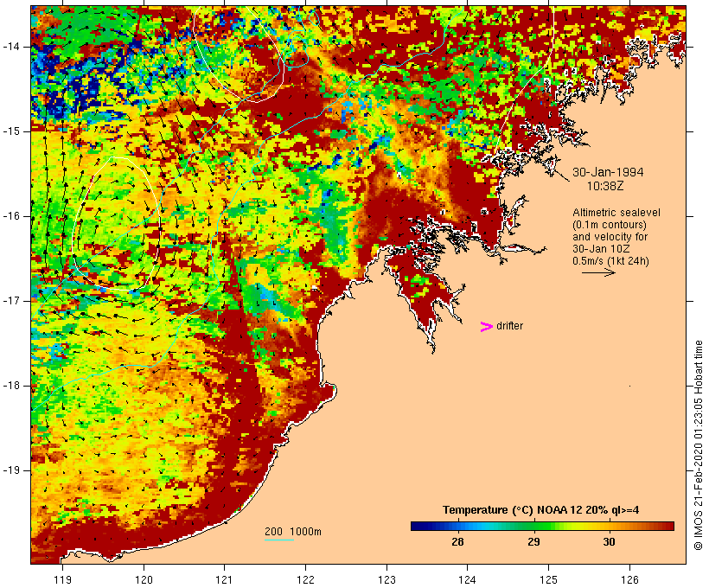Click the "200 1000m" depth contour label

(293, 531)
